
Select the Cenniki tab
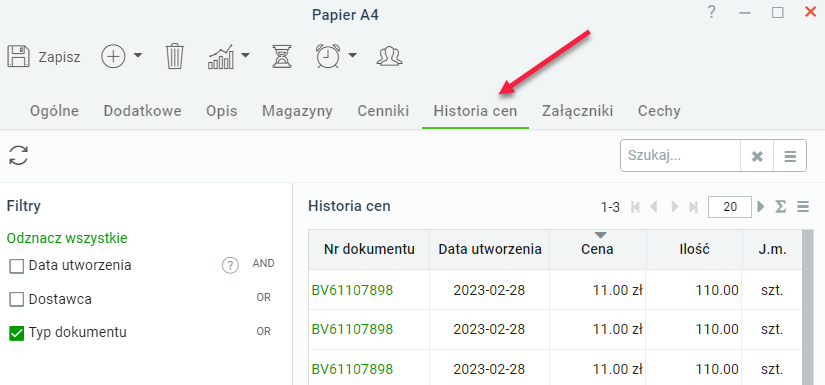click(383, 112)
